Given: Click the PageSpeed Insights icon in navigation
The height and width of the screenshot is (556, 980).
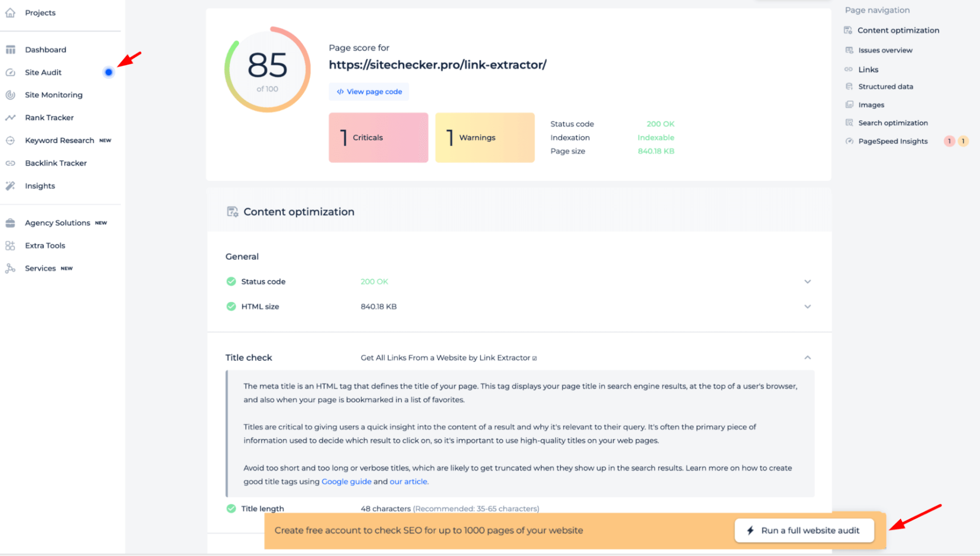Looking at the screenshot, I should point(850,141).
